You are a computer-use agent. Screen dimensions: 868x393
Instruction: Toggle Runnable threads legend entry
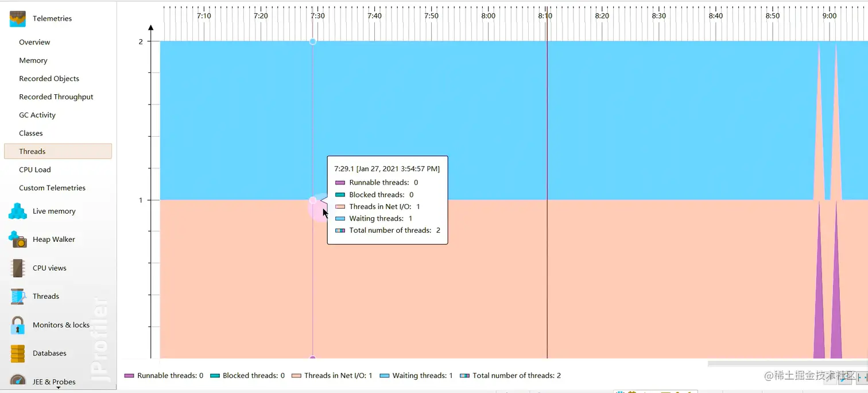164,376
